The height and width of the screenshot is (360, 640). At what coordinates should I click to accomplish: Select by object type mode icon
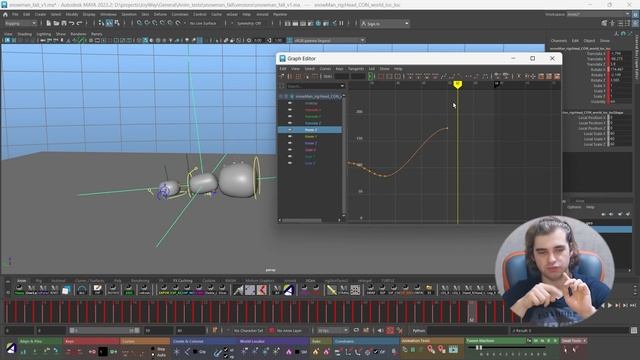(109, 23)
